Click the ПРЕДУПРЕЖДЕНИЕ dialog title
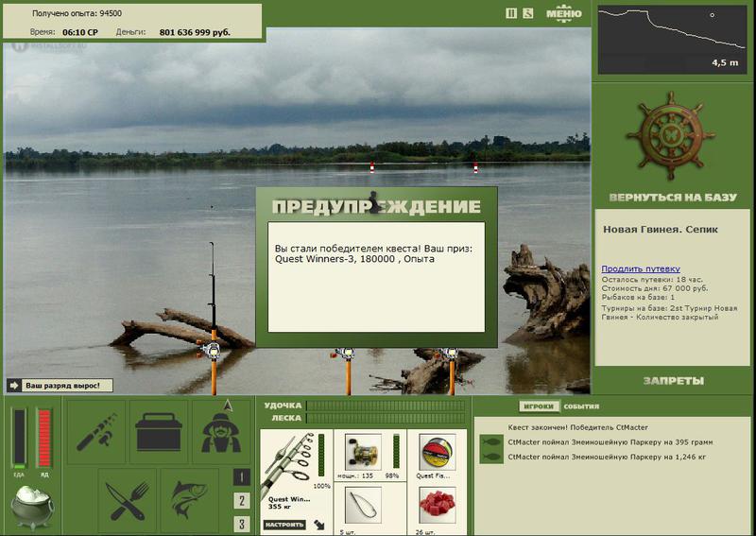The width and height of the screenshot is (756, 536). pos(376,207)
